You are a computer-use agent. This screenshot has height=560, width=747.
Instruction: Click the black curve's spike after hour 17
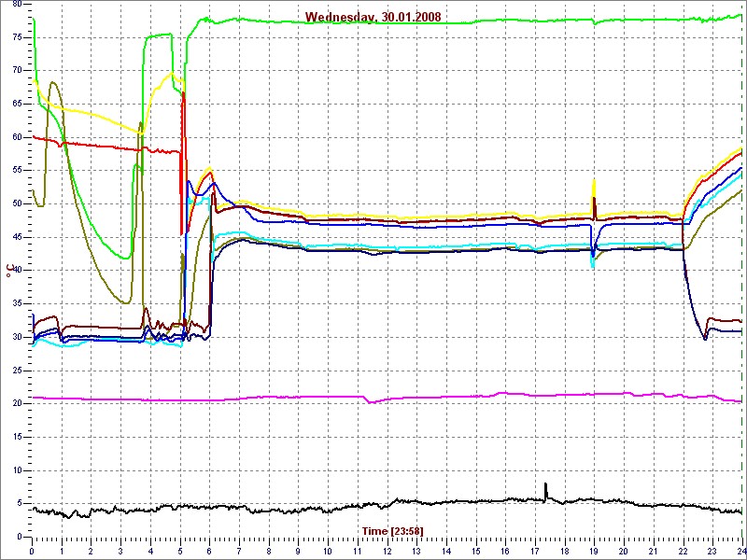tap(546, 487)
